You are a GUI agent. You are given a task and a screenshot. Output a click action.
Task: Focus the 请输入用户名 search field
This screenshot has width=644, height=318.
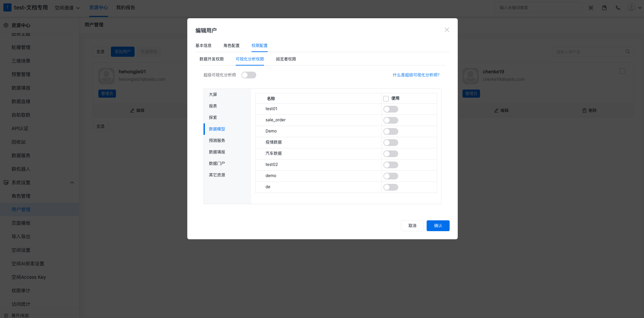point(593,52)
